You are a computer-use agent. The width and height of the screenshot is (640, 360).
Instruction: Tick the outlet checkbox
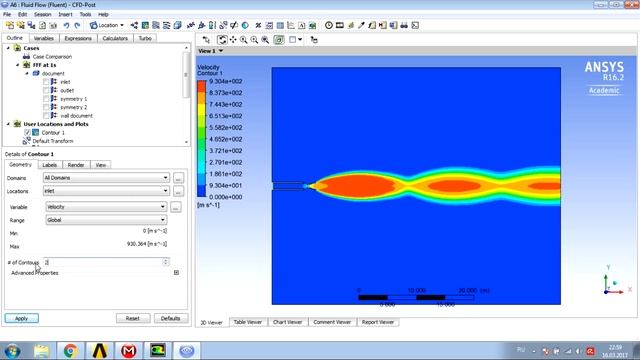tap(46, 91)
